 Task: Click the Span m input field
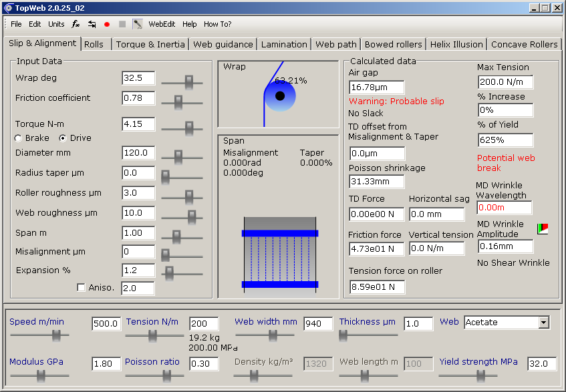138,233
